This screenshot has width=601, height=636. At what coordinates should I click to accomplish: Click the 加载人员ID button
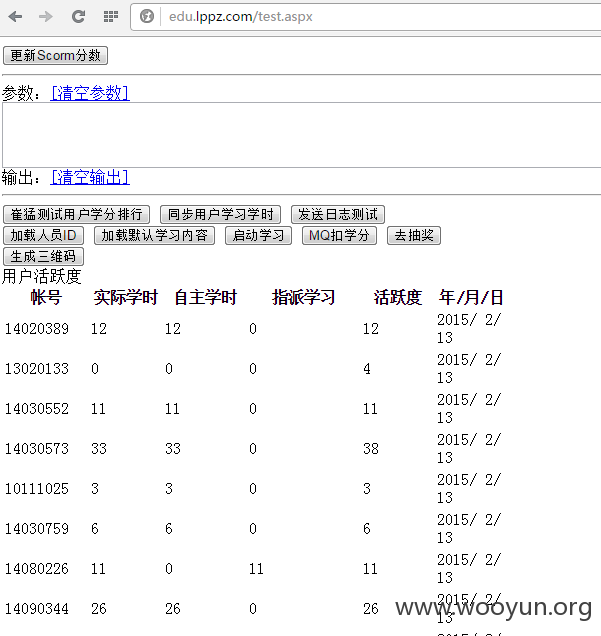click(x=43, y=235)
